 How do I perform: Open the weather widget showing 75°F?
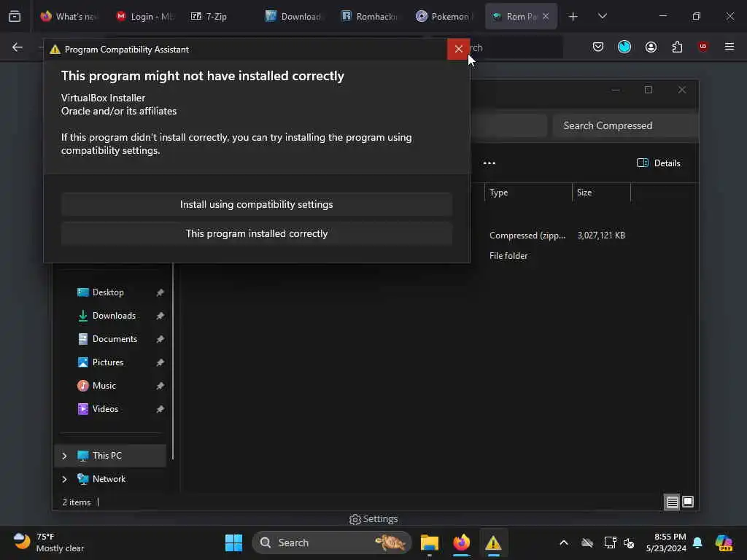47,542
